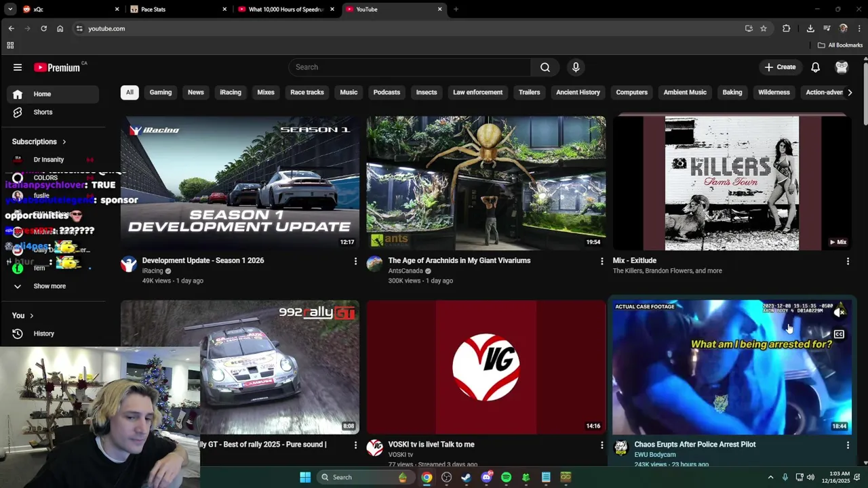
Task: Open the Windows Start menu
Action: pyautogui.click(x=305, y=477)
